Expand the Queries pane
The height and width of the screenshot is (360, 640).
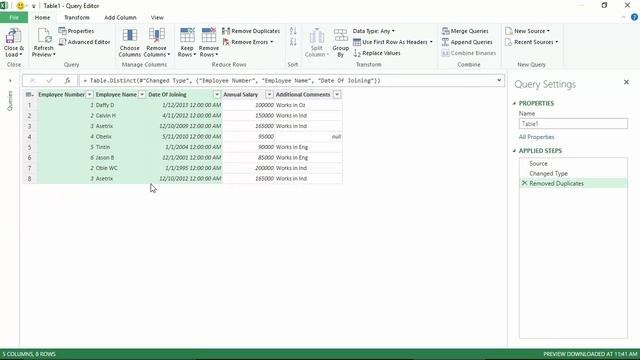pyautogui.click(x=10, y=81)
